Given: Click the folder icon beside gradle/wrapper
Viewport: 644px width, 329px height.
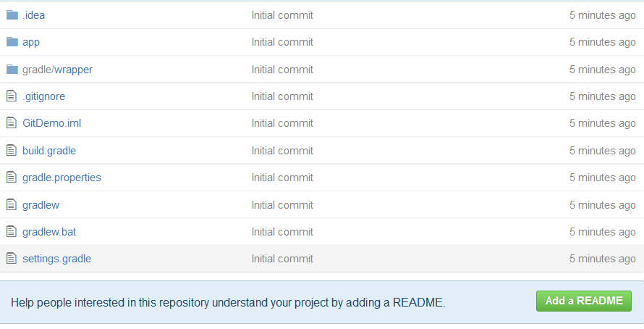Looking at the screenshot, I should 12,70.
